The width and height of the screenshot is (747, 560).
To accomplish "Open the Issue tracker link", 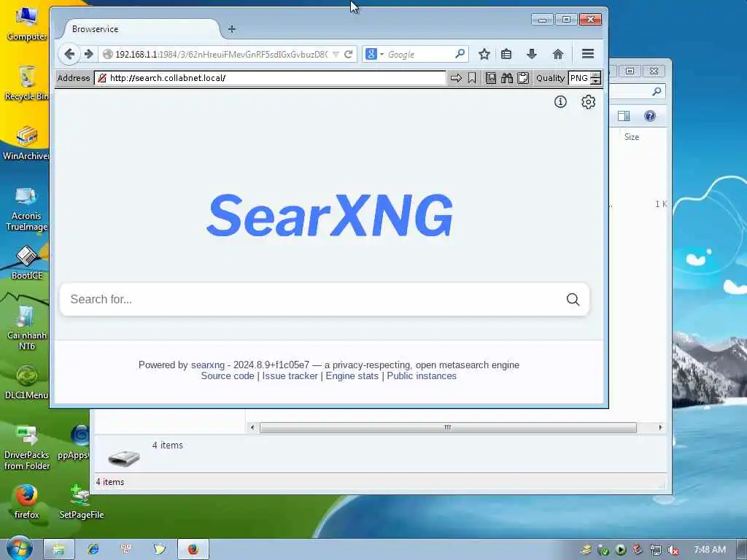I will [290, 376].
